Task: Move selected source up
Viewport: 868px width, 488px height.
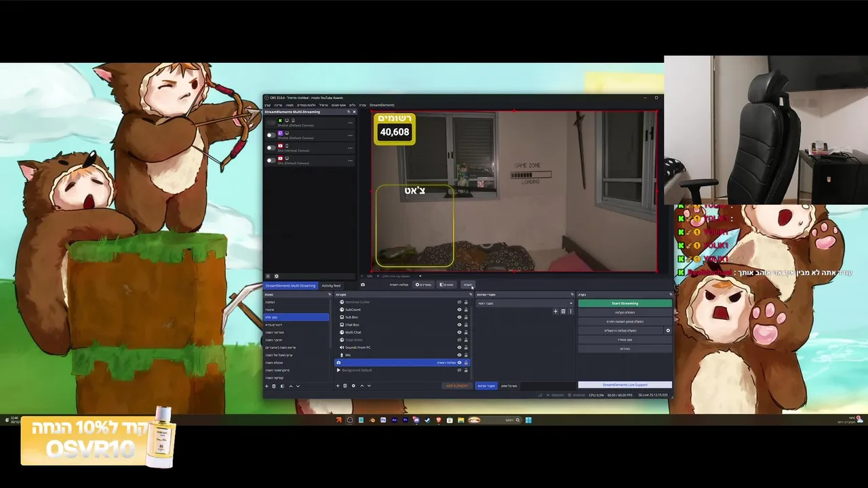Action: point(362,386)
